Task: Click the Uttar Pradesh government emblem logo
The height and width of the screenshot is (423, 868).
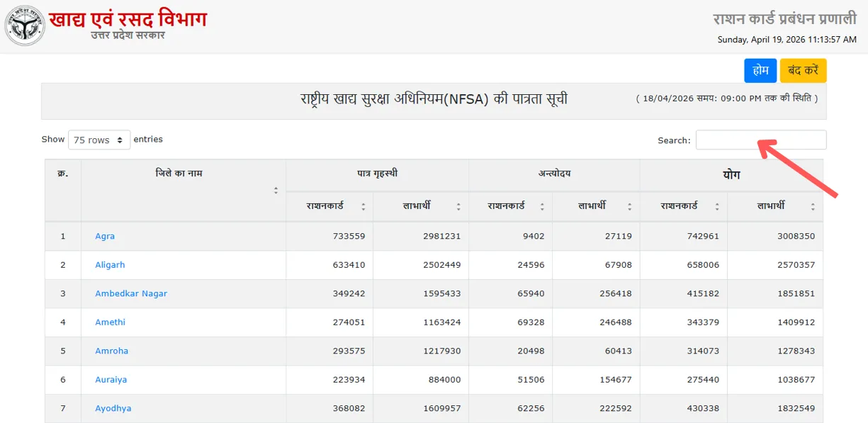Action: [25, 26]
